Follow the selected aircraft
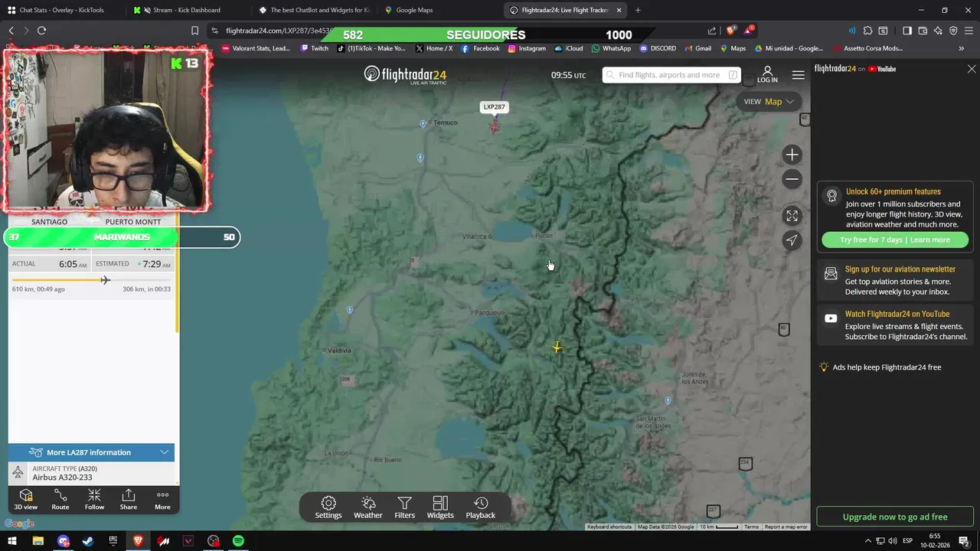 click(x=94, y=500)
